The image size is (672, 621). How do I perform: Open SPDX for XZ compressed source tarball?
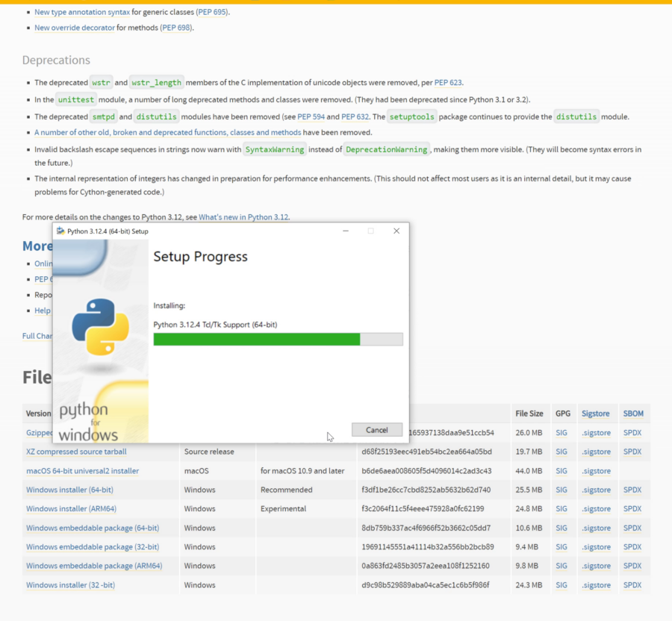tap(632, 452)
